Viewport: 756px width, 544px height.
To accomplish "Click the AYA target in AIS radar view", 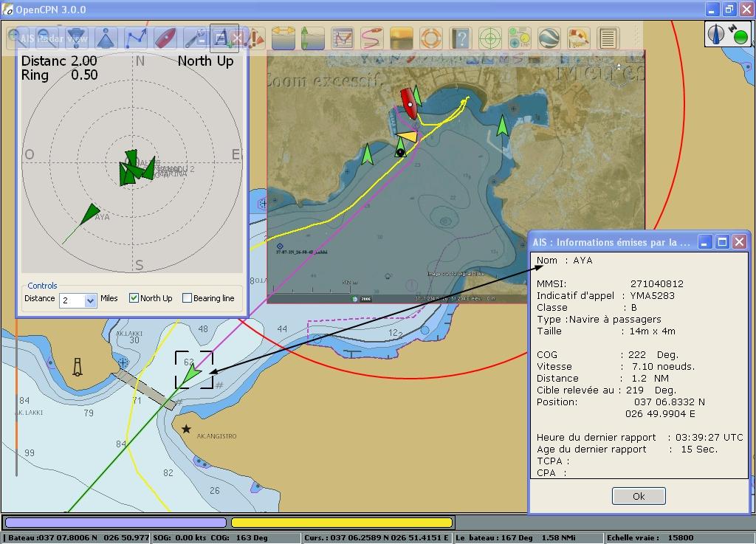I will [89, 213].
